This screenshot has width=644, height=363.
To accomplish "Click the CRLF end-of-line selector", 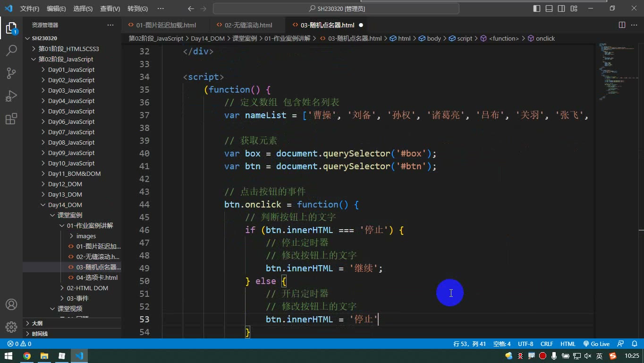I will pyautogui.click(x=547, y=344).
